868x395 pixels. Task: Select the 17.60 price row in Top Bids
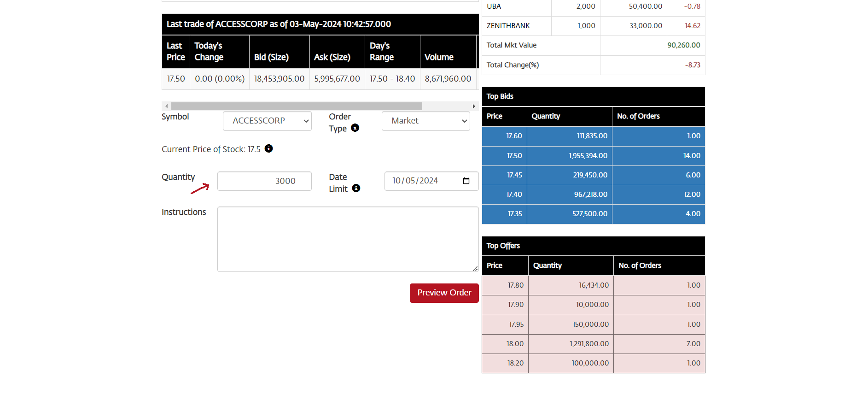pyautogui.click(x=593, y=136)
